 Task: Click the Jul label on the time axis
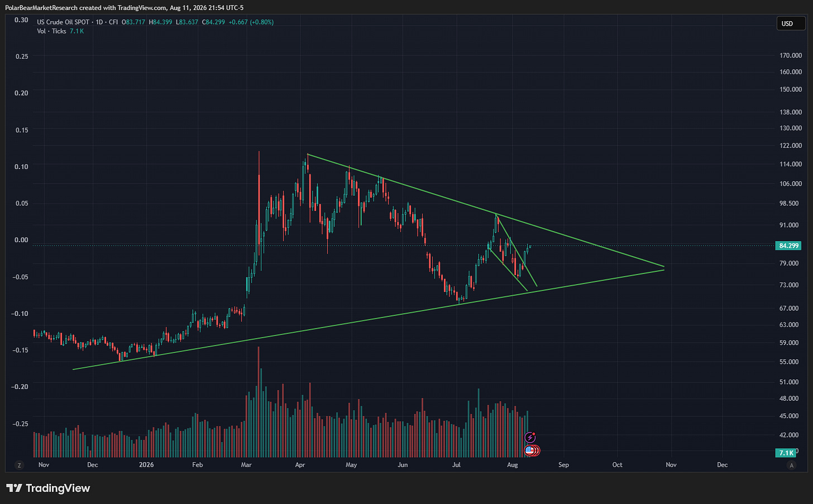click(x=456, y=465)
